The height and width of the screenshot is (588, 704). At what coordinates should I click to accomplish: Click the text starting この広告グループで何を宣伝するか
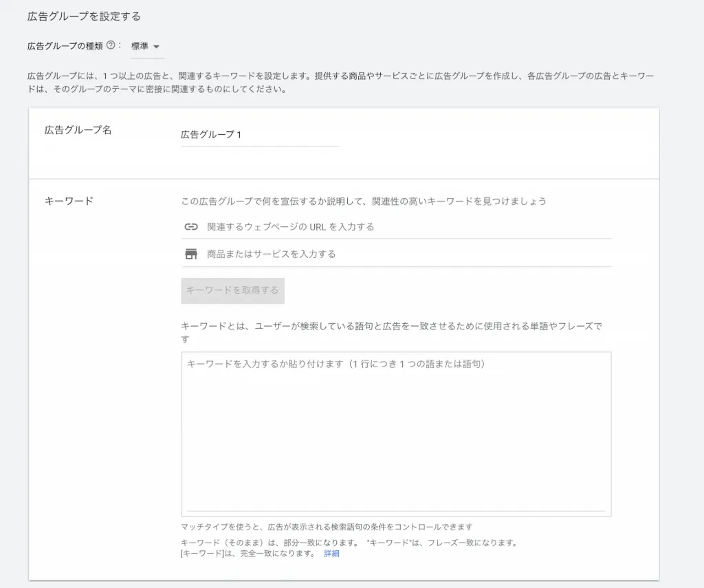(x=364, y=202)
